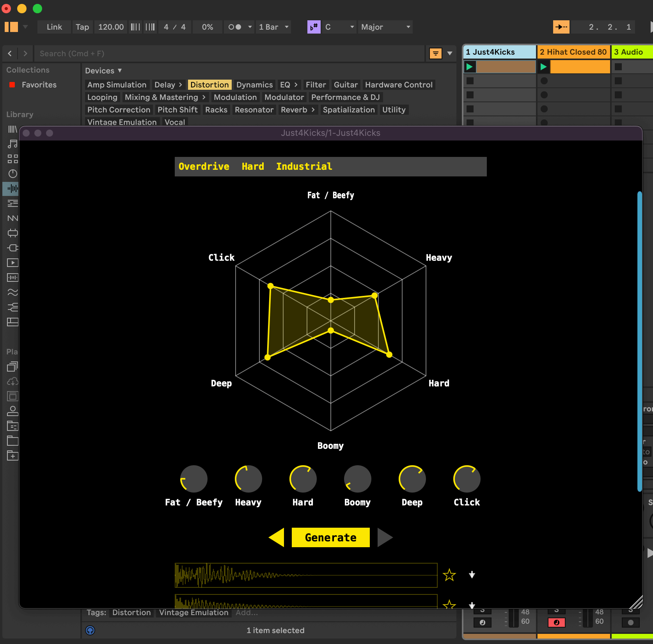The width and height of the screenshot is (653, 644).
Task: Tap the tempo using the Tap button
Action: pos(82,27)
